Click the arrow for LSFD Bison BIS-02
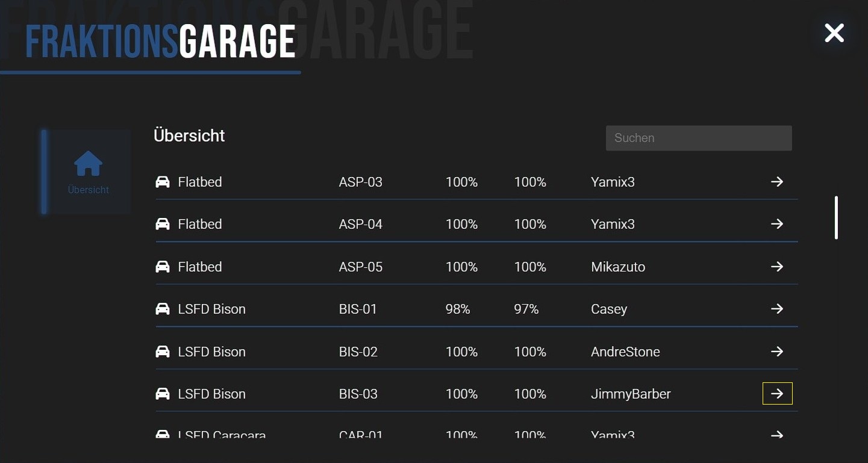This screenshot has height=463, width=868. coord(777,351)
